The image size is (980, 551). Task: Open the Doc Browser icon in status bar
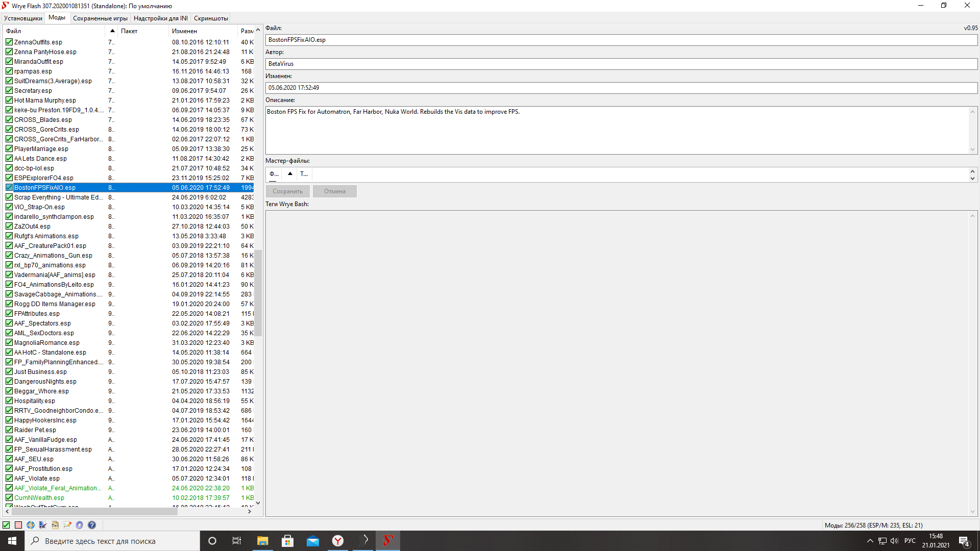(55, 525)
